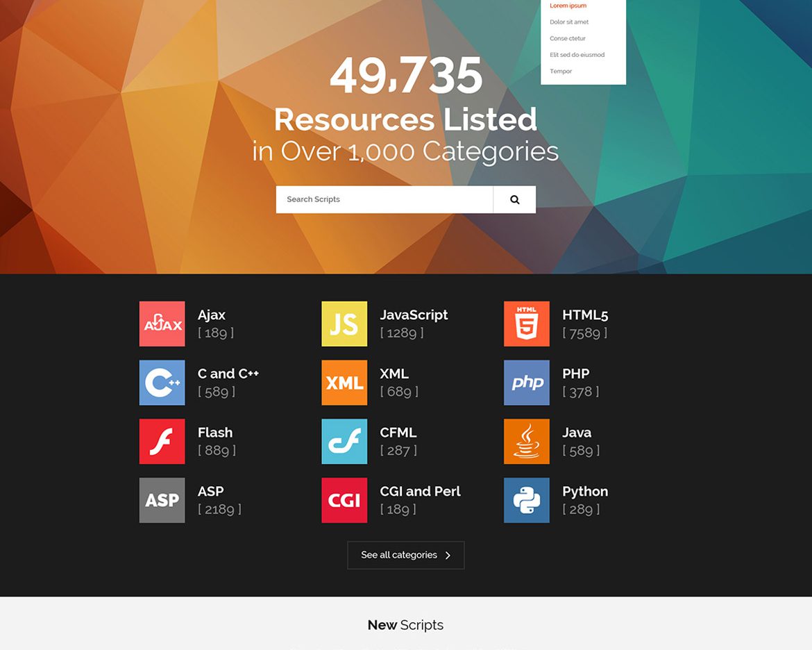
Task: Click the 49,735 headline number
Action: coord(406,76)
